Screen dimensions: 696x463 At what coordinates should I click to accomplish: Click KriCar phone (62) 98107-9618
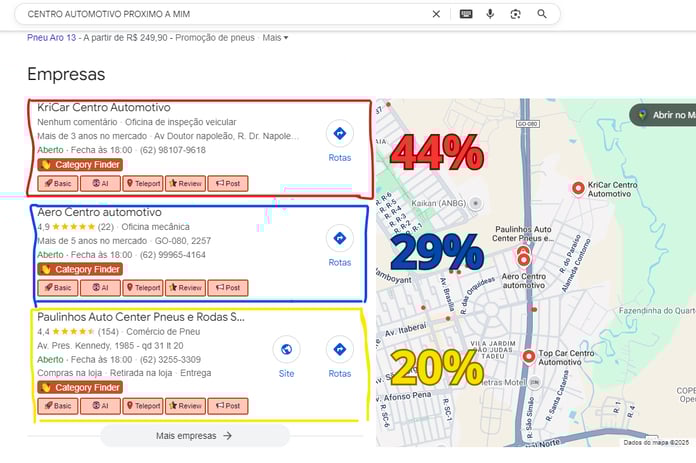(x=173, y=150)
